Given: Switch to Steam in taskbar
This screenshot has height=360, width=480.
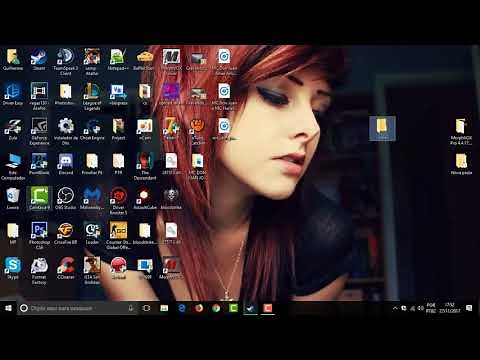Looking at the screenshot, I should [x=250, y=308].
